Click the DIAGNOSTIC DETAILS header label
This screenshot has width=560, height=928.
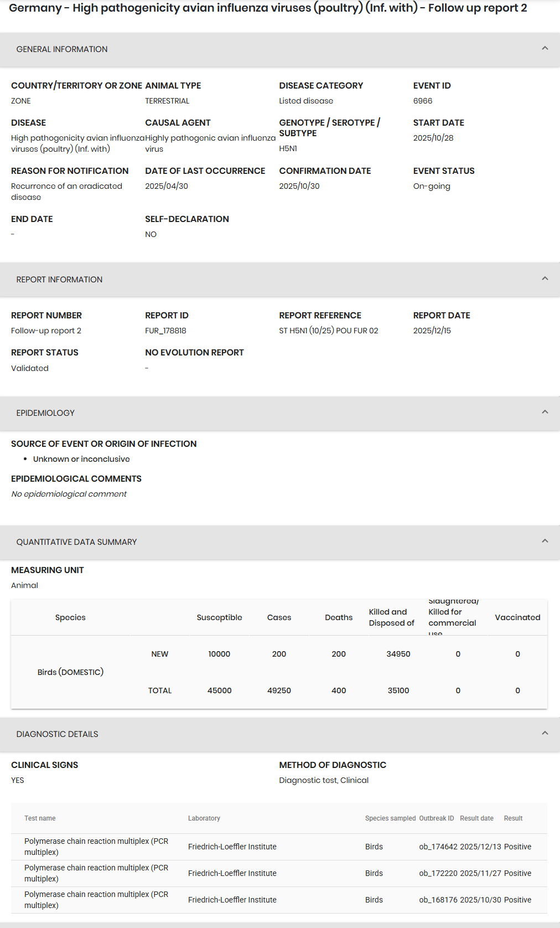[x=57, y=734]
